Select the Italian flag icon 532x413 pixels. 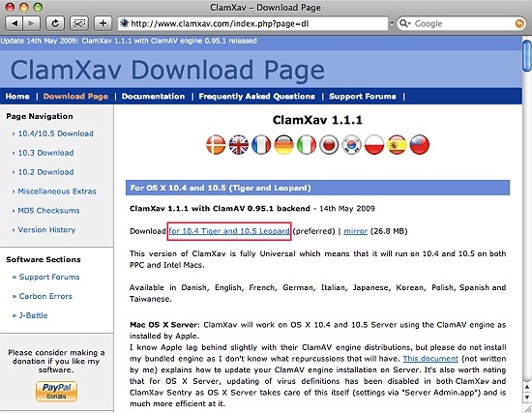pos(307,144)
